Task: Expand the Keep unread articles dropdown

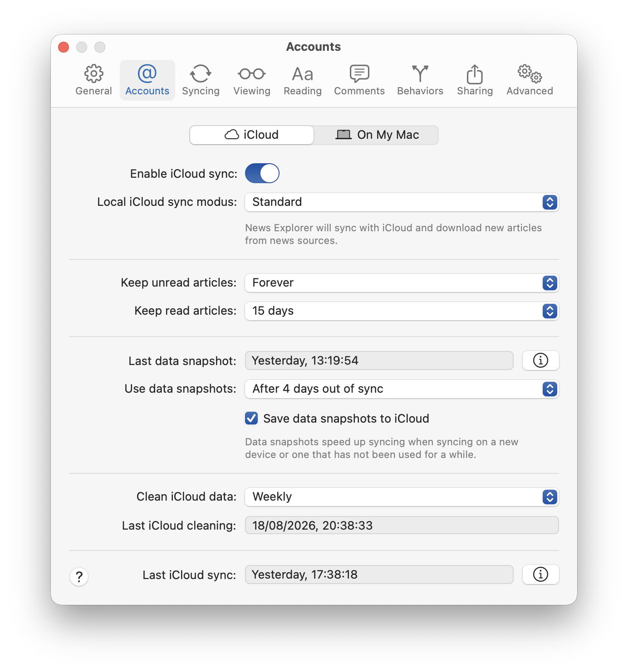Action: click(402, 283)
